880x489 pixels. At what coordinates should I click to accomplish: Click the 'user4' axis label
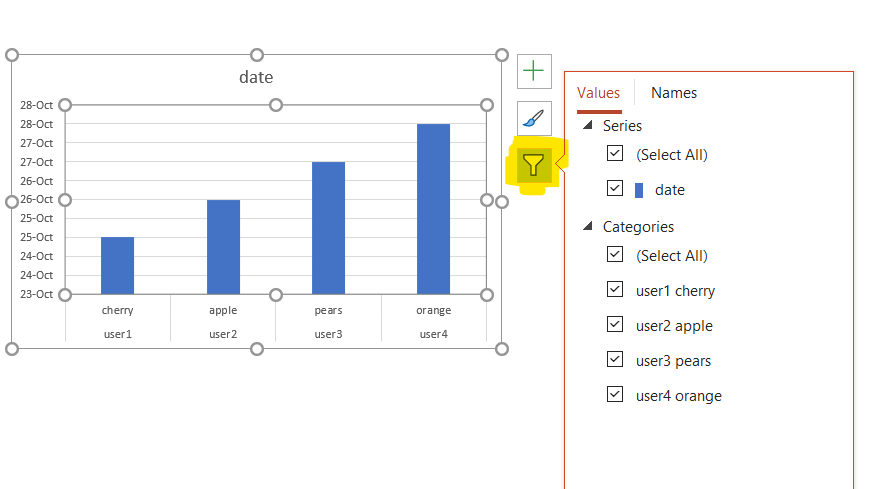[433, 335]
